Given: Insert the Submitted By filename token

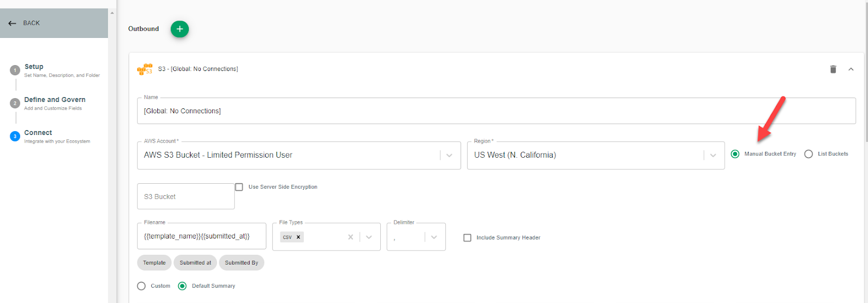Looking at the screenshot, I should [x=241, y=263].
